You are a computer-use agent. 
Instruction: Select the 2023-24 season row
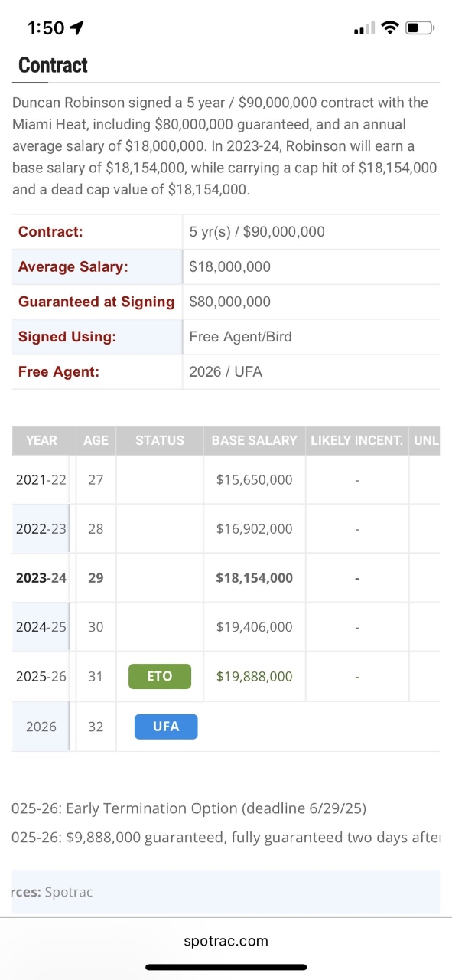point(226,577)
